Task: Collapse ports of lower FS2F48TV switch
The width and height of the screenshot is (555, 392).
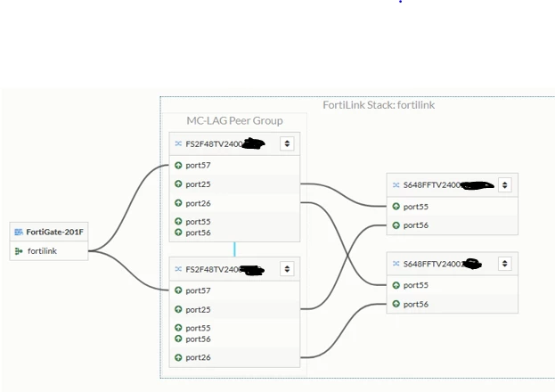Action: [287, 269]
